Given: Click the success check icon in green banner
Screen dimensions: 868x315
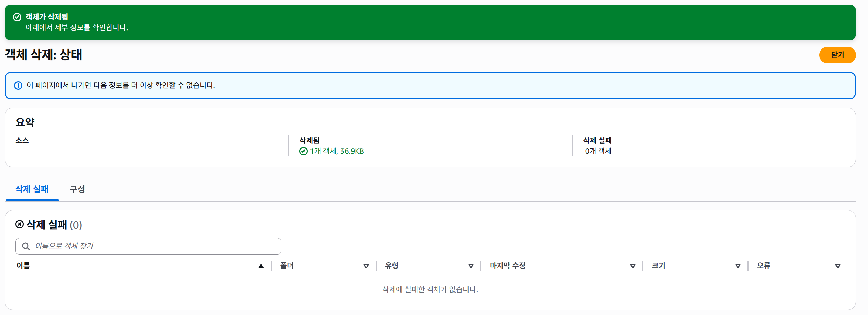Looking at the screenshot, I should (17, 17).
